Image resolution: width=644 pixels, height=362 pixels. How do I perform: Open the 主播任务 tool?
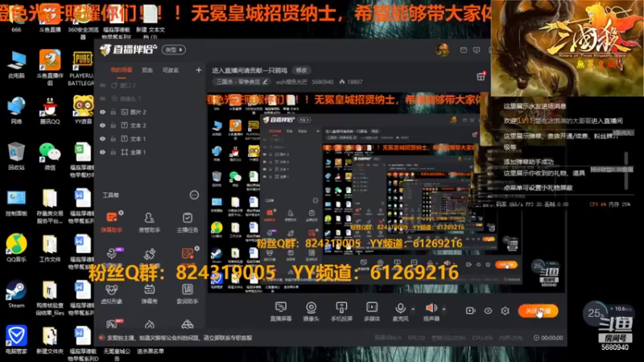pos(188,222)
